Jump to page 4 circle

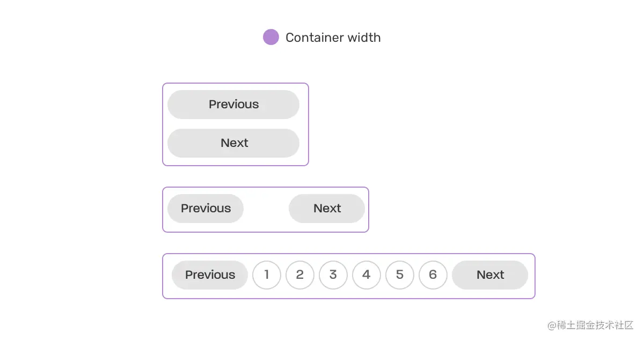(367, 275)
